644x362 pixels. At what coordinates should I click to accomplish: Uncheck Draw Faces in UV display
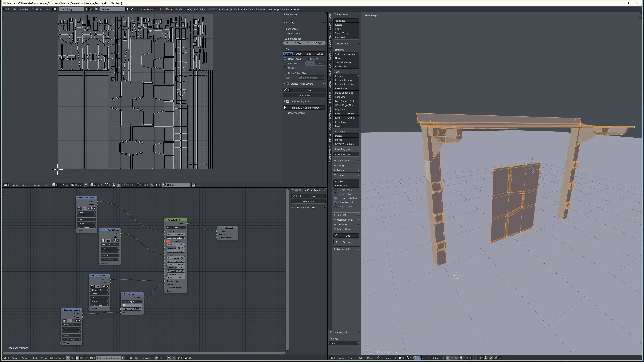pos(285,59)
